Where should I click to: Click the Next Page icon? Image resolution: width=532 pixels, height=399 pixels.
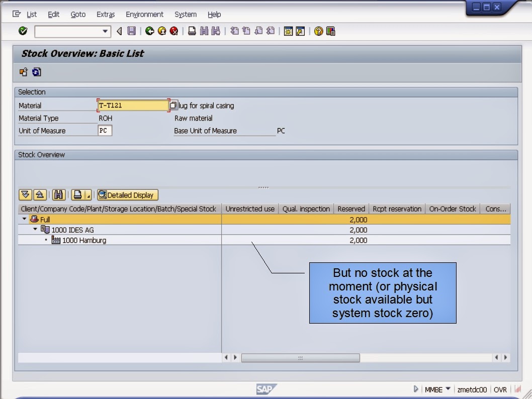pyautogui.click(x=258, y=31)
